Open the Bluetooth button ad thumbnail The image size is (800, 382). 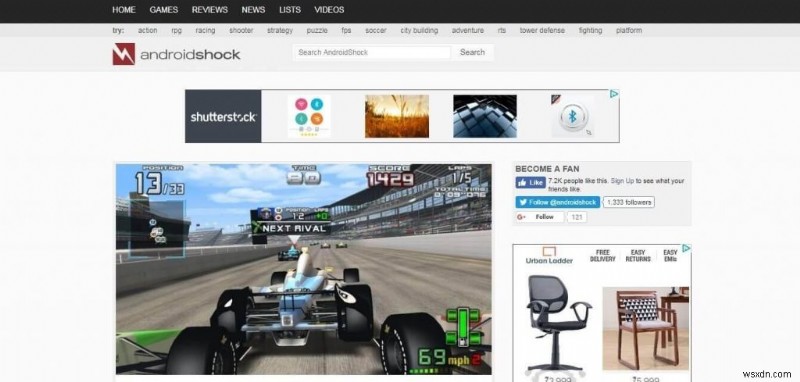pyautogui.click(x=572, y=116)
